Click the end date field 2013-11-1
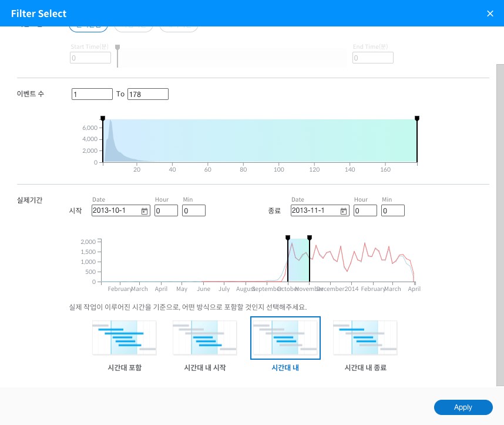 314,211
